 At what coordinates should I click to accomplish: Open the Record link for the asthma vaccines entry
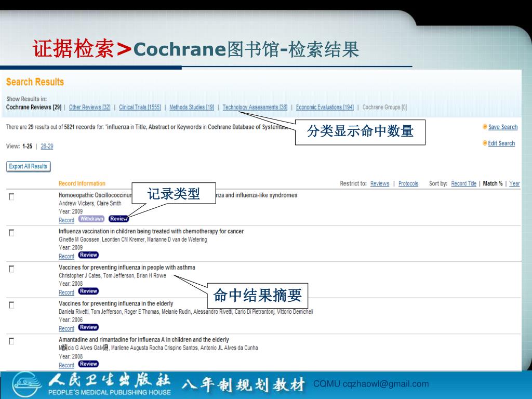click(x=66, y=292)
